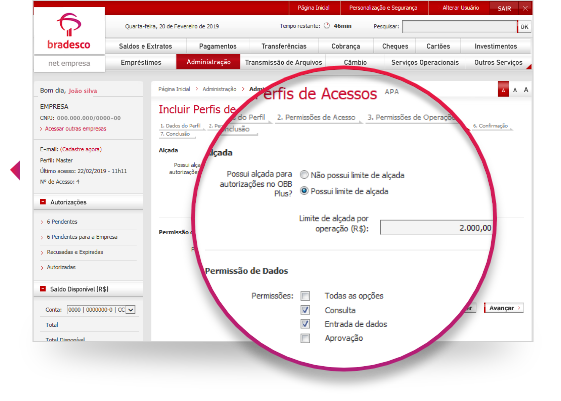Open the Outros Serviços tab
Viewport: 561px width, 401px height.
tap(498, 62)
